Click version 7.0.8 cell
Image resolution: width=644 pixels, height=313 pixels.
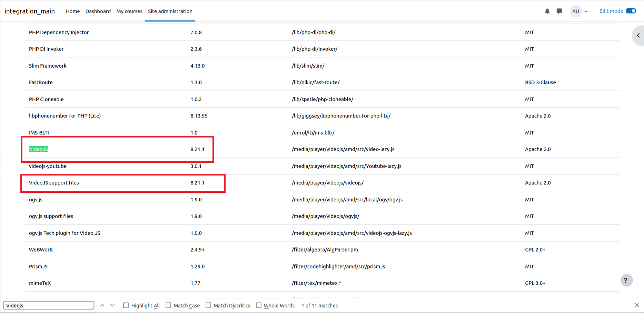[x=196, y=32]
